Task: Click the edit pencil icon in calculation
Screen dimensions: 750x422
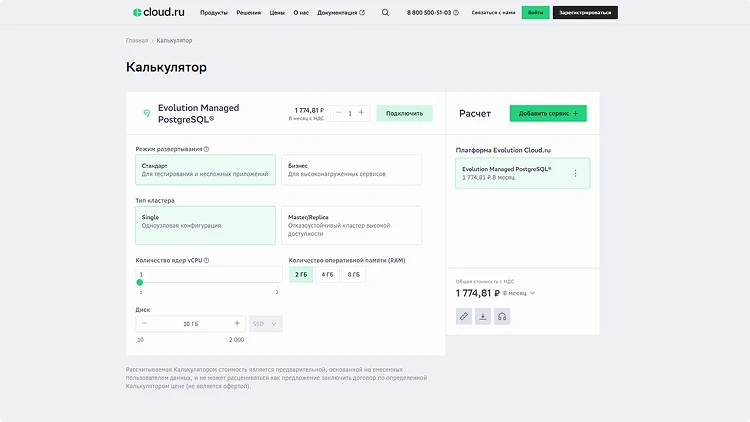Action: pyautogui.click(x=463, y=316)
